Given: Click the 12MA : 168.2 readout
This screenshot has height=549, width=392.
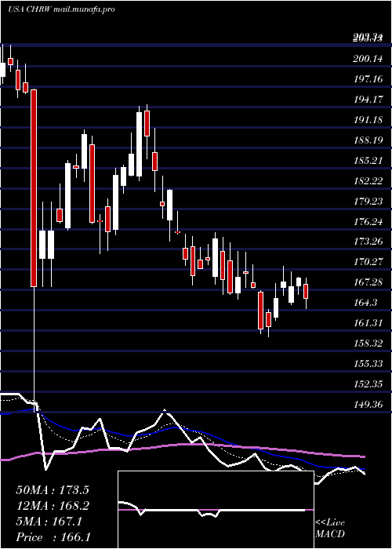Looking at the screenshot, I should point(53,506).
